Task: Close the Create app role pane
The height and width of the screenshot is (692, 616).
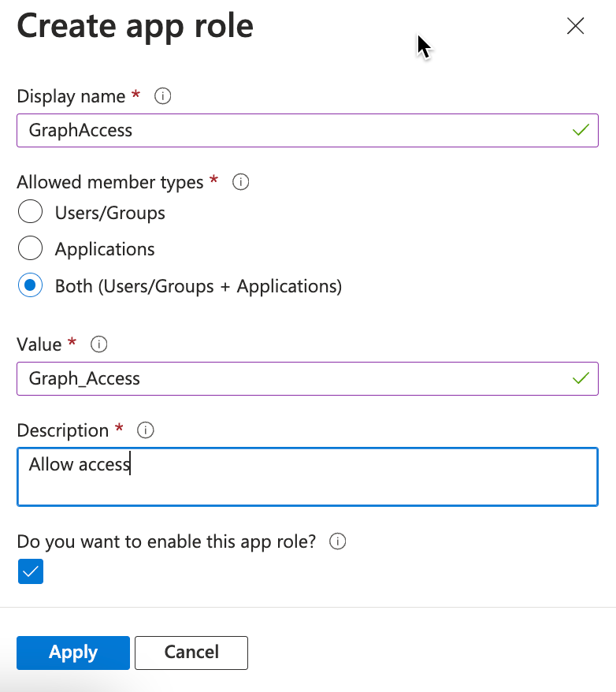Action: (575, 26)
